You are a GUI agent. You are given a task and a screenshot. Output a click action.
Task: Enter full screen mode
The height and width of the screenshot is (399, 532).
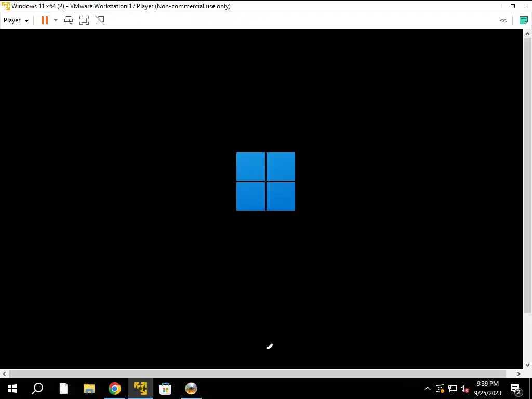[84, 20]
